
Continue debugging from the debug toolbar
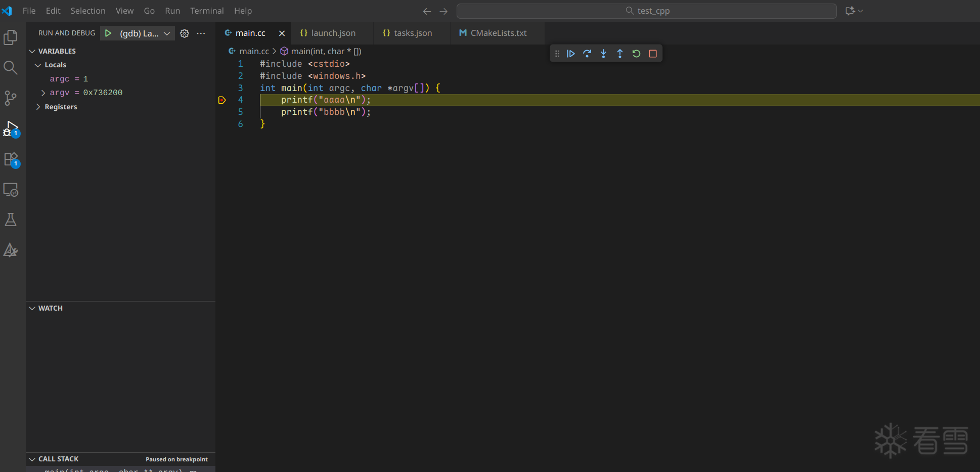[571, 54]
